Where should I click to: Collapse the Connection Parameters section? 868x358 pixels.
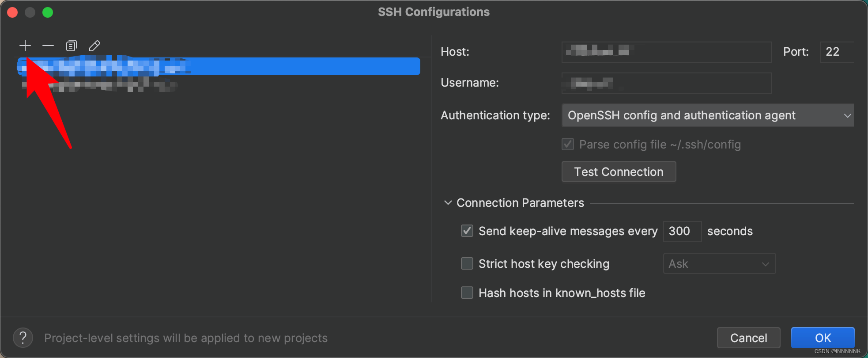click(448, 203)
